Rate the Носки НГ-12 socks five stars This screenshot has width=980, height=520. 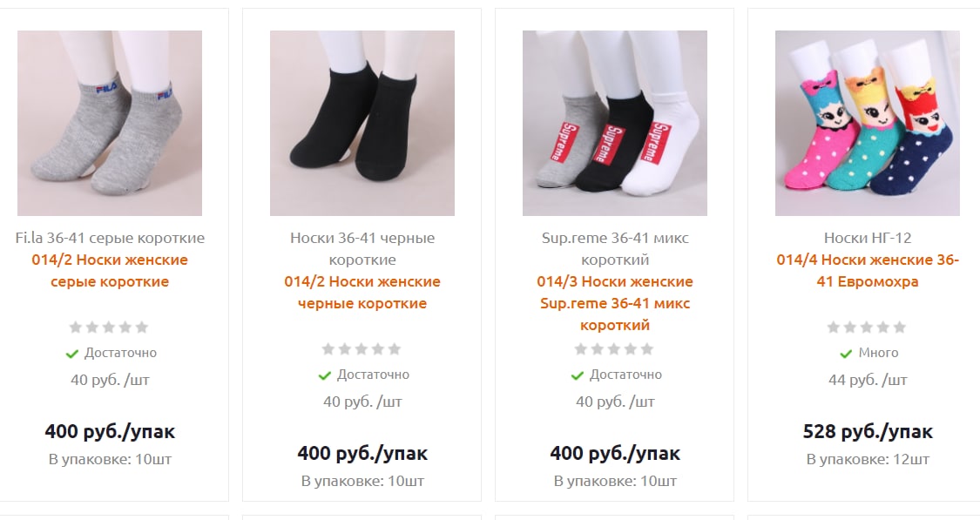[900, 327]
